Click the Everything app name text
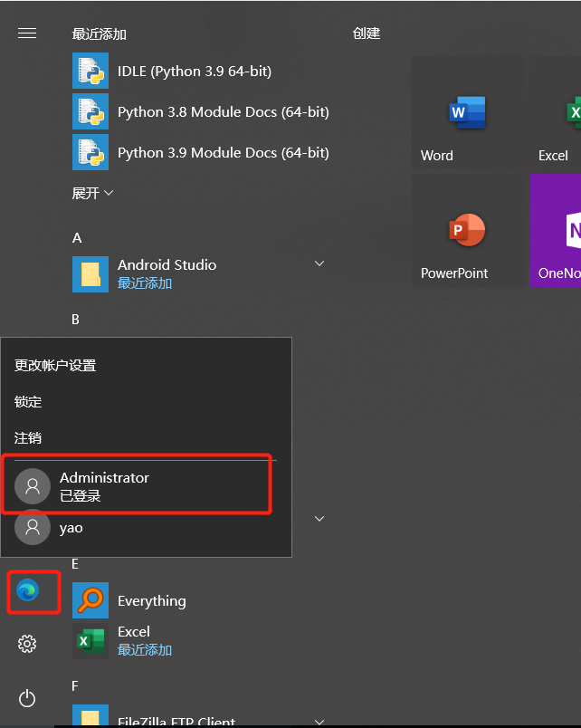 152,601
